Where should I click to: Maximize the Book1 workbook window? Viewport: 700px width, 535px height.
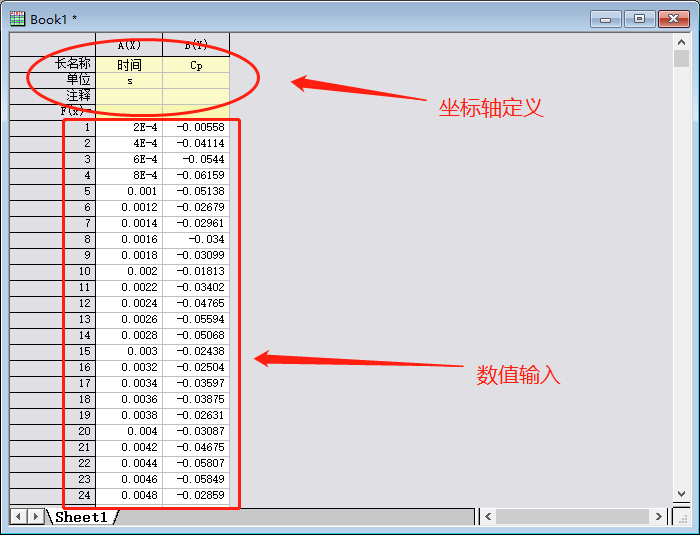(639, 18)
